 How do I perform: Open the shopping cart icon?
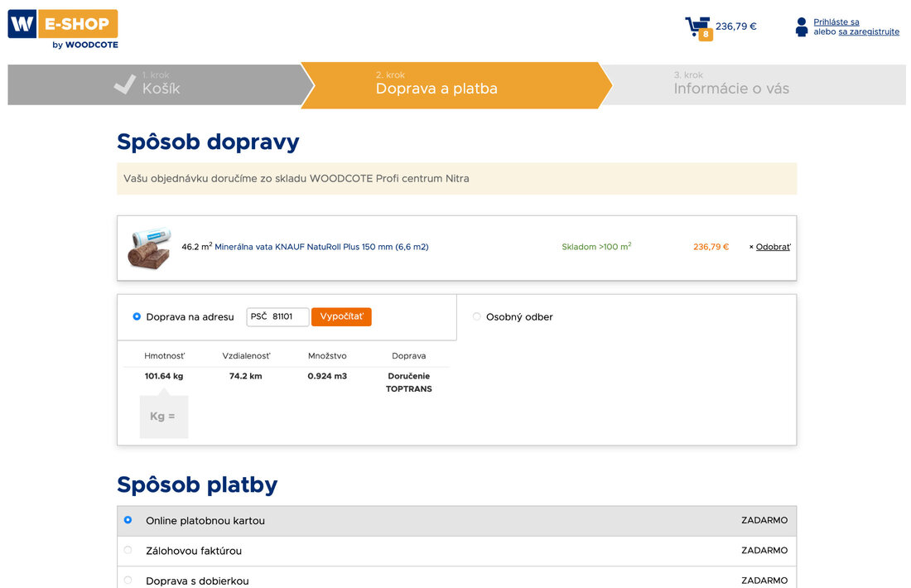(x=697, y=27)
